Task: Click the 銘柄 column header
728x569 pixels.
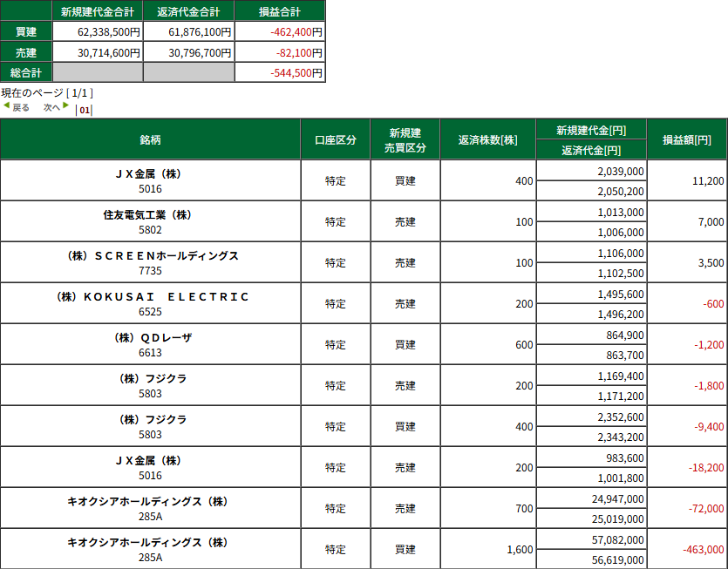Action: (150, 139)
